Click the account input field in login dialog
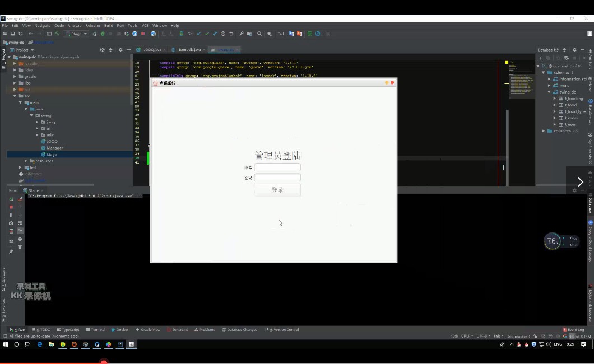Screen dimensions: 594x364 tap(278, 167)
